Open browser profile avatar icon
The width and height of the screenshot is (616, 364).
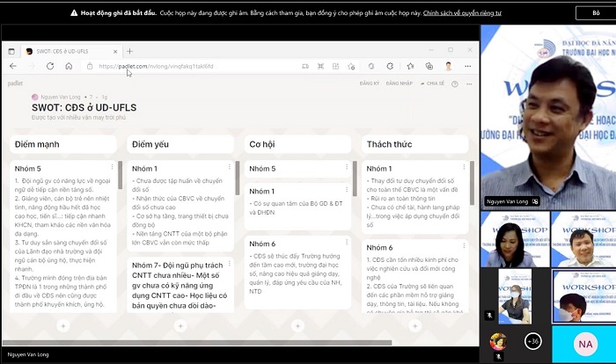tap(448, 66)
